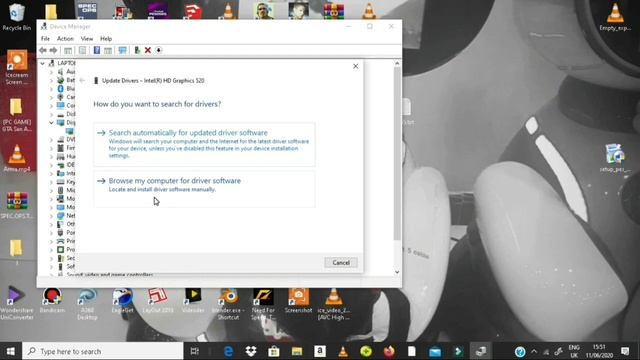Viewport: 640px width, 360px height.
Task: Expand the Processors node chevron
Action: click(51, 250)
